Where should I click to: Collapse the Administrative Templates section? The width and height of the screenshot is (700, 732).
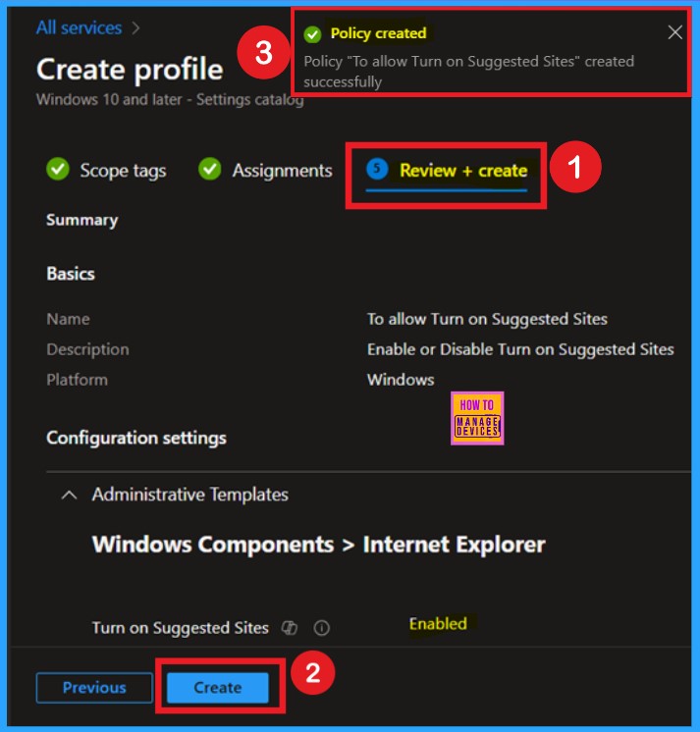[69, 495]
